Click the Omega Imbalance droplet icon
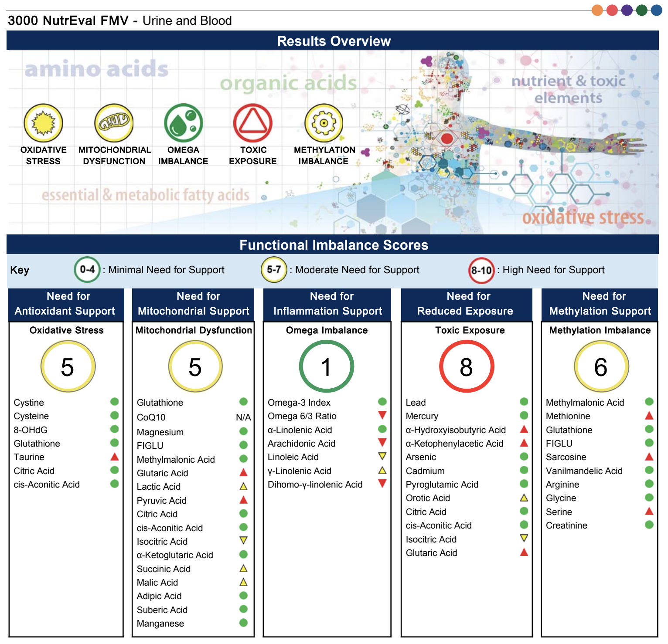Screen dimensions: 668x644 coord(184,123)
